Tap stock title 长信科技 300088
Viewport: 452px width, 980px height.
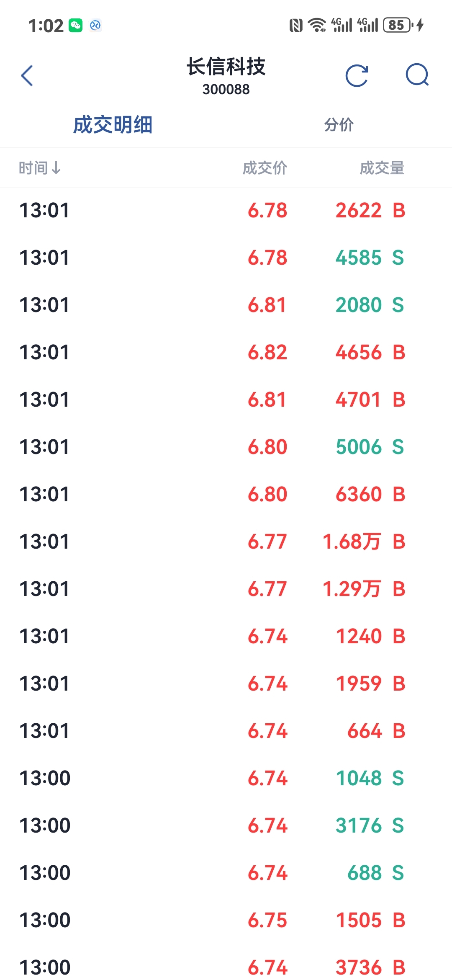tap(226, 76)
